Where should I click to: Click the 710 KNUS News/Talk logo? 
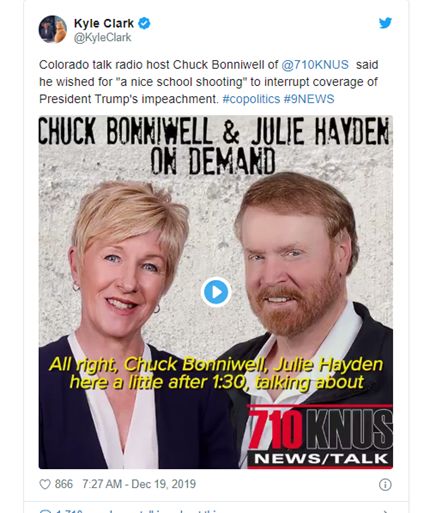320,437
